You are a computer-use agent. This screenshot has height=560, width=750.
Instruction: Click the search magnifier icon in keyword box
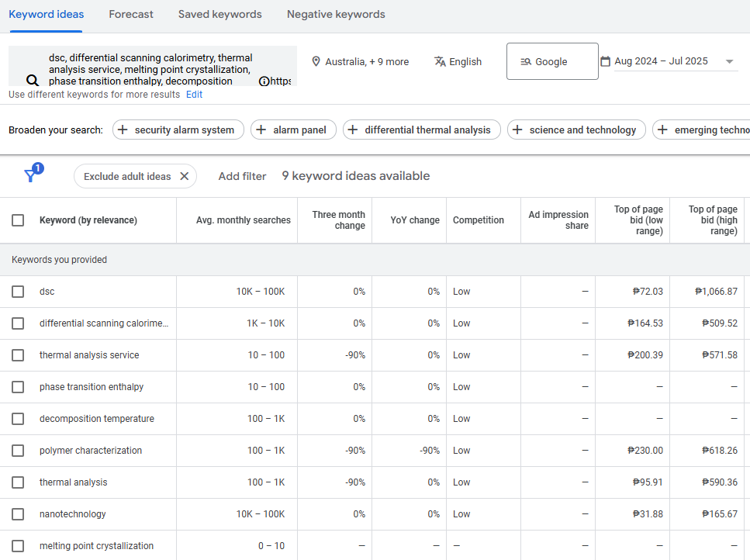(32, 80)
